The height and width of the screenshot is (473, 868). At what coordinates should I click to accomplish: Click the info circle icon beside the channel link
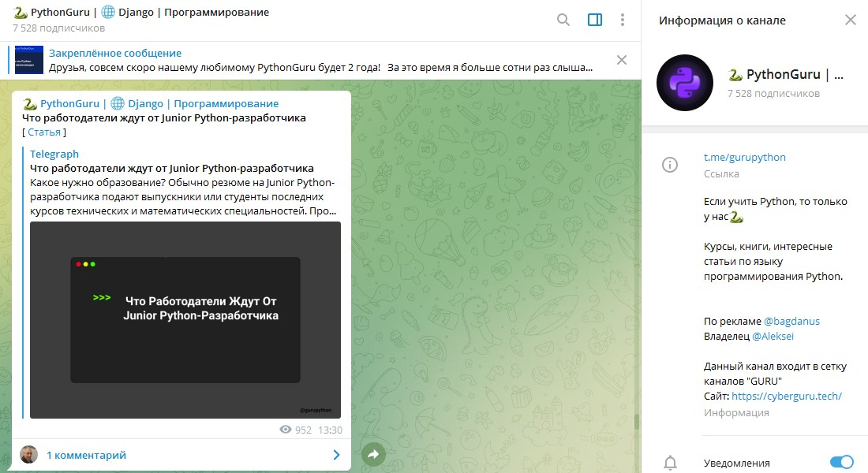(x=670, y=164)
